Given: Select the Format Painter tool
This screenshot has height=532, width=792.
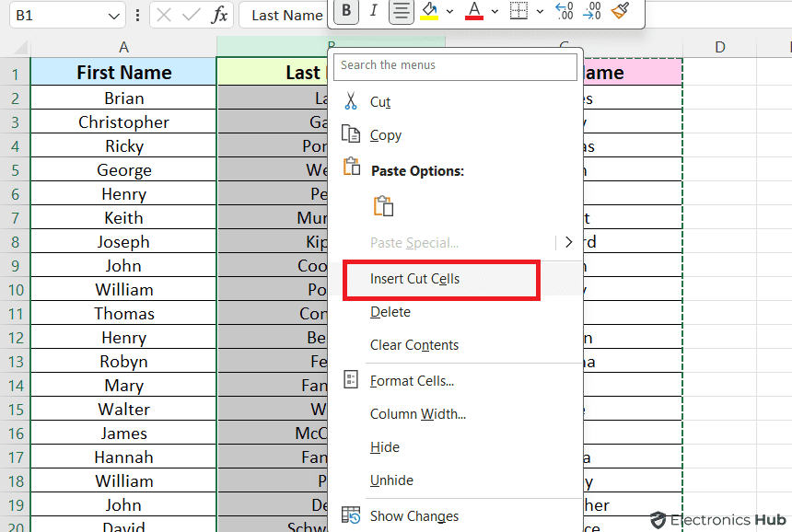Looking at the screenshot, I should pyautogui.click(x=620, y=11).
